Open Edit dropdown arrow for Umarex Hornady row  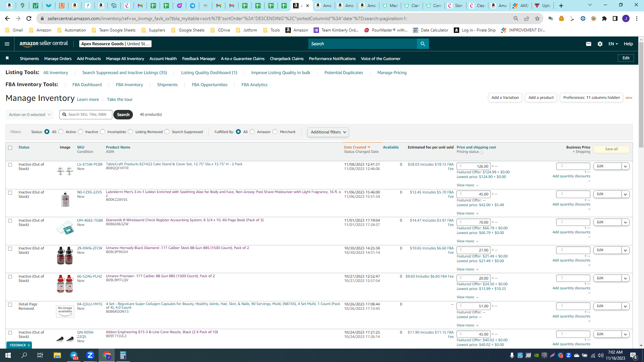pos(626,250)
